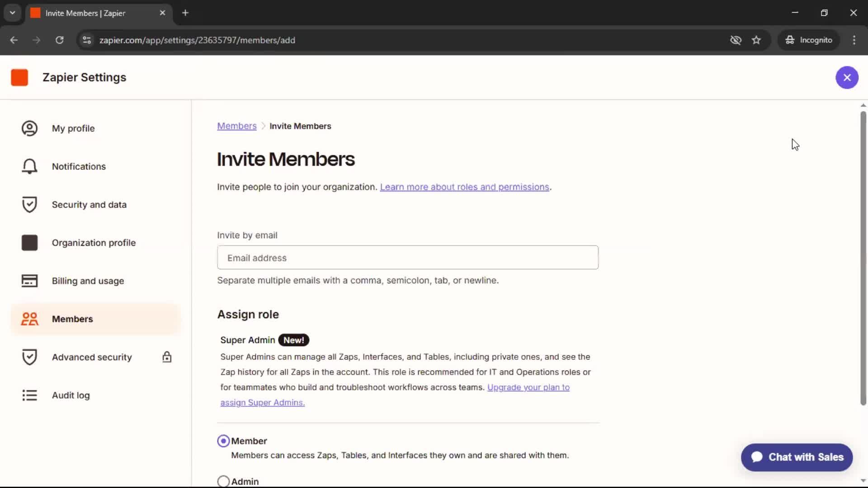This screenshot has height=488, width=868.
Task: Click the site information icon in address bar
Action: [x=87, y=40]
